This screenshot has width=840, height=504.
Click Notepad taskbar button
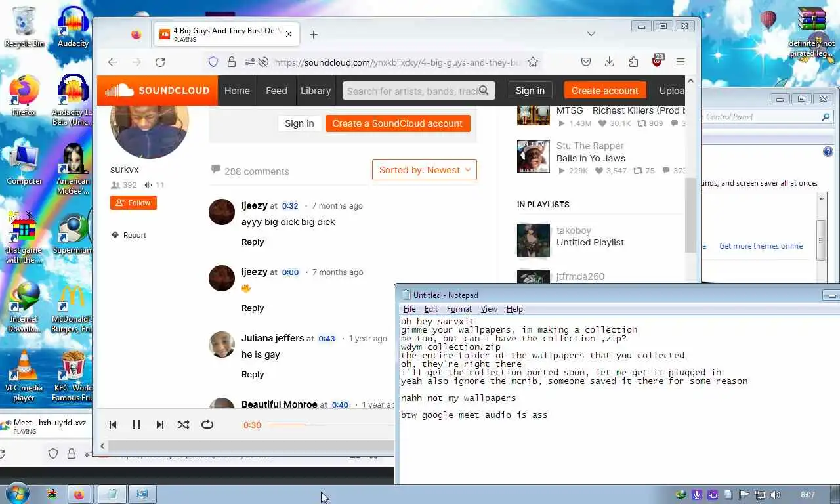(112, 494)
